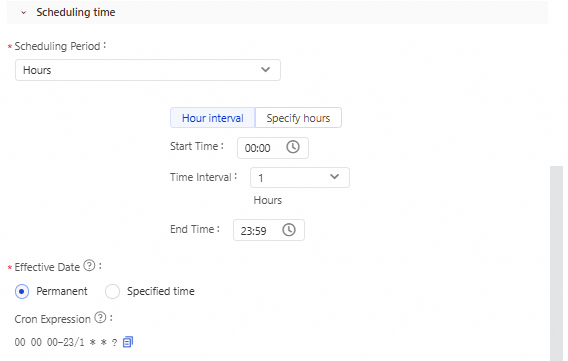Collapse the Scheduling time section chevron
The image size is (568, 361).
tap(24, 13)
